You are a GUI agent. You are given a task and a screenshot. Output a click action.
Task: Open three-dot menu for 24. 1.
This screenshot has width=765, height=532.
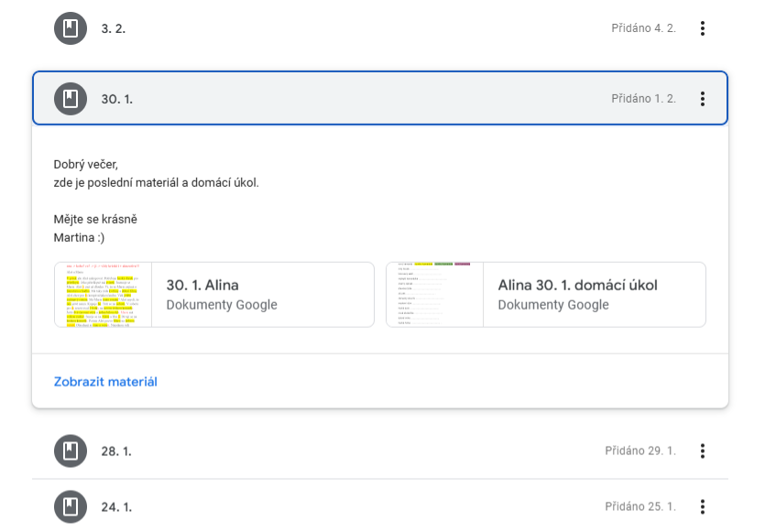pos(703,506)
